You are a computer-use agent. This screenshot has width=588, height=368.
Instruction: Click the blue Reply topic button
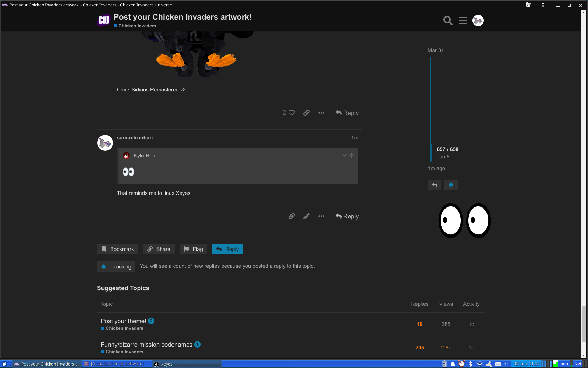(x=227, y=249)
